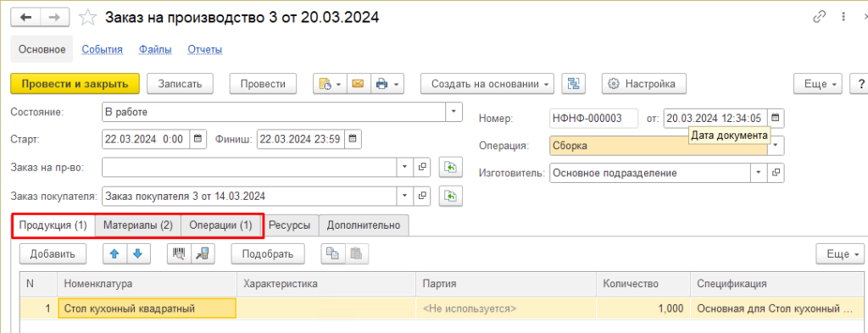The height and width of the screenshot is (333, 868).
Task: Move row down with blue arrow
Action: click(138, 254)
